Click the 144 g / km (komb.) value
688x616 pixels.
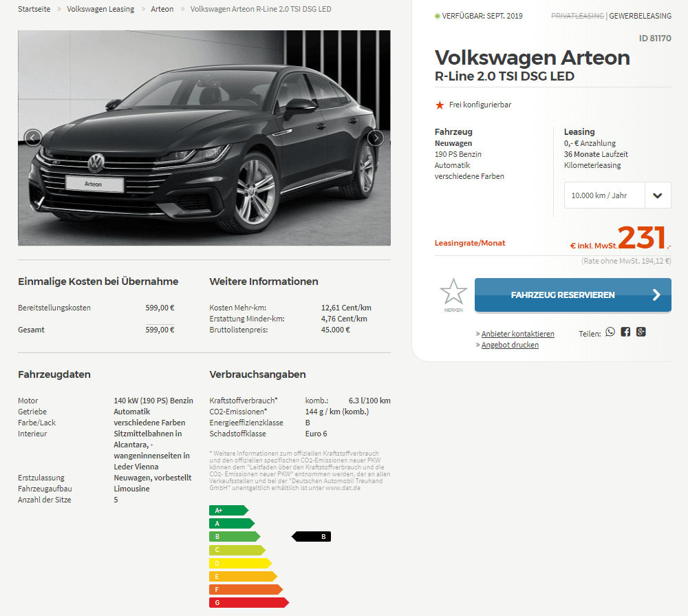click(x=337, y=412)
